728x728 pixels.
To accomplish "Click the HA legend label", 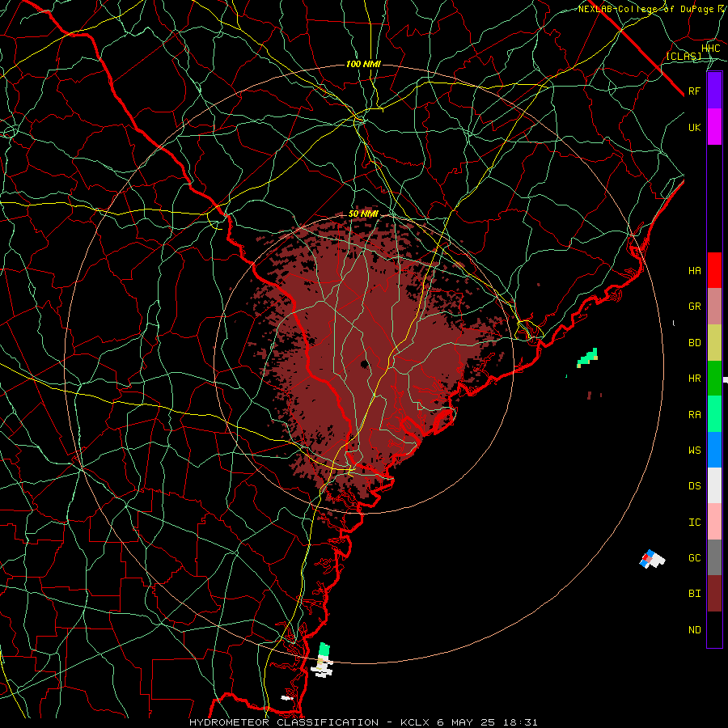I will point(695,271).
